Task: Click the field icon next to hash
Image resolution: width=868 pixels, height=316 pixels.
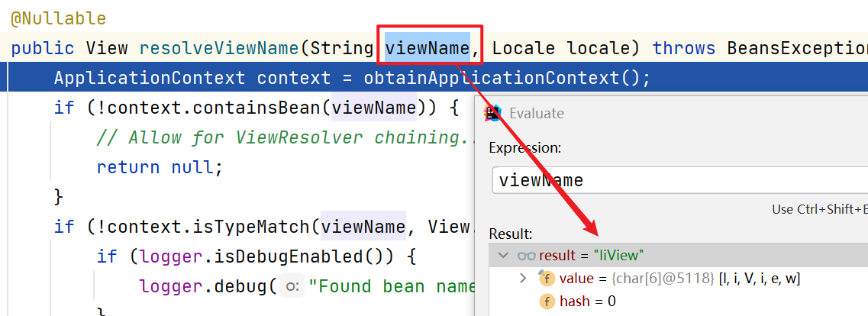Action: (547, 301)
